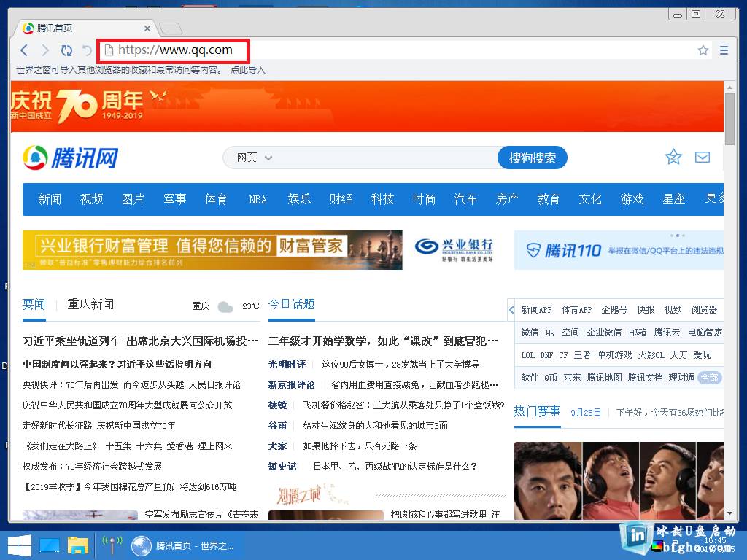Screen dimensions: 747x560
Task: Expand the 更多 navigation item
Action: click(x=715, y=198)
